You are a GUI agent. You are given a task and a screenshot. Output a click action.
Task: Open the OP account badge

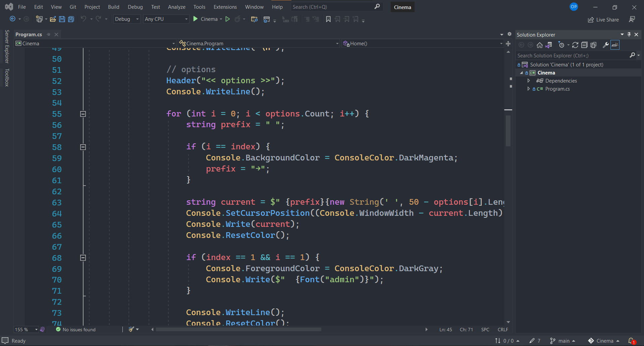(574, 7)
